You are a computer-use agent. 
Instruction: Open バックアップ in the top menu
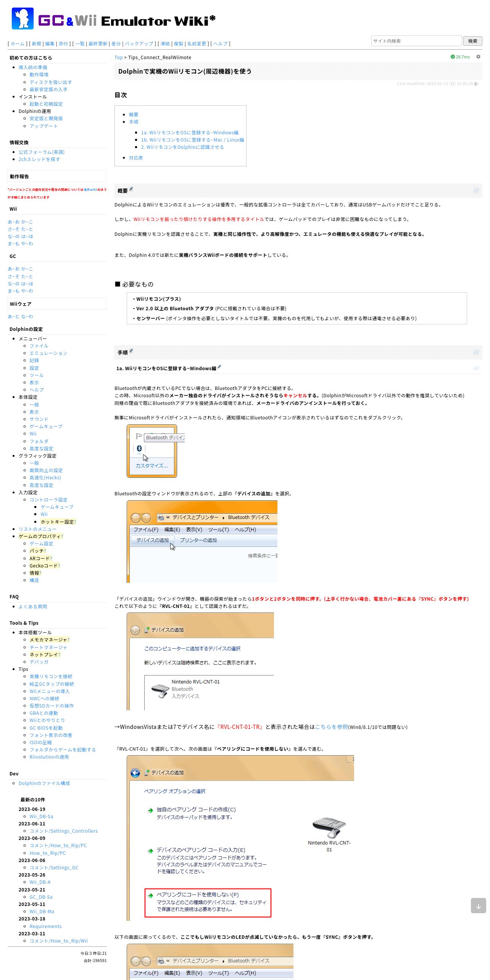coord(139,44)
